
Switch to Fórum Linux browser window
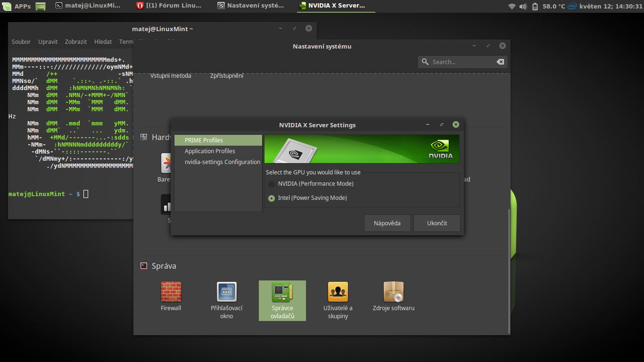click(170, 6)
